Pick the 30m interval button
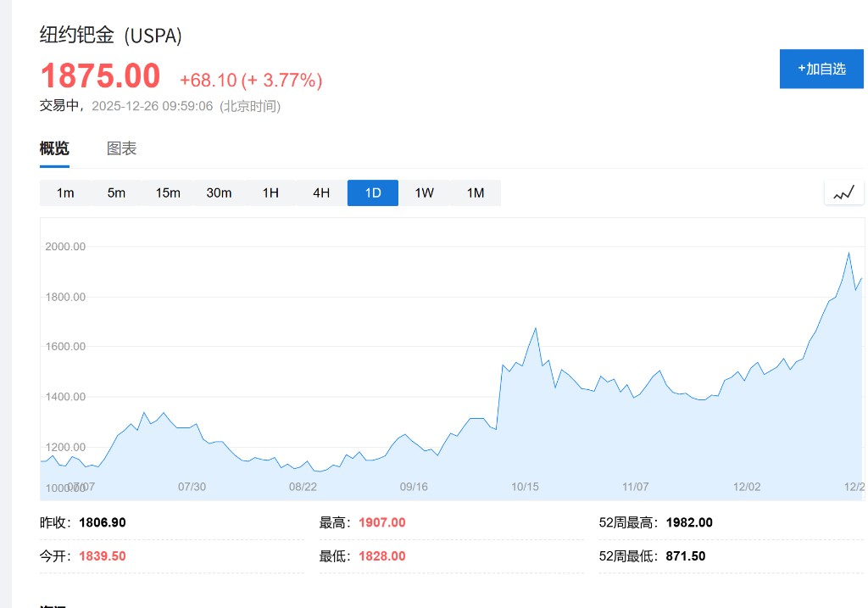The height and width of the screenshot is (608, 868). 219,193
